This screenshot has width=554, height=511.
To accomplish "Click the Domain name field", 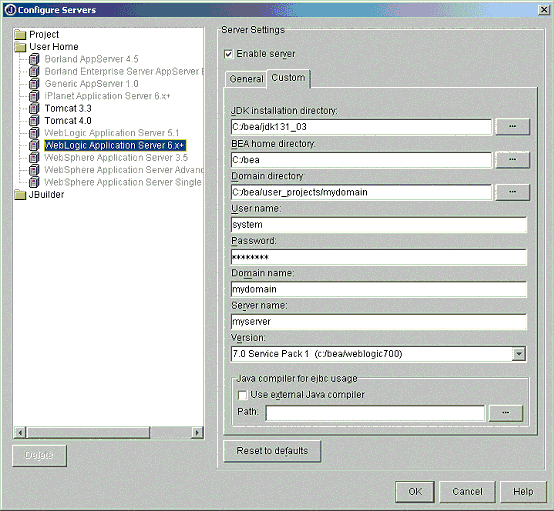I will 379,289.
